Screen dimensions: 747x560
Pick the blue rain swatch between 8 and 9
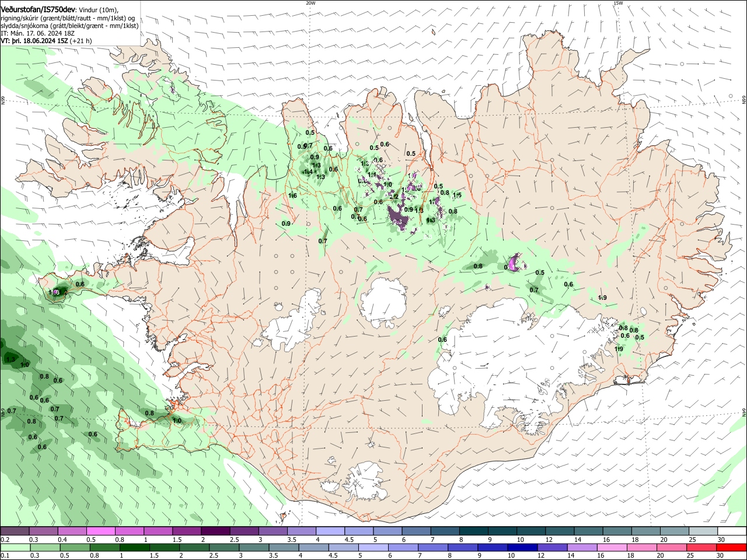click(463, 548)
